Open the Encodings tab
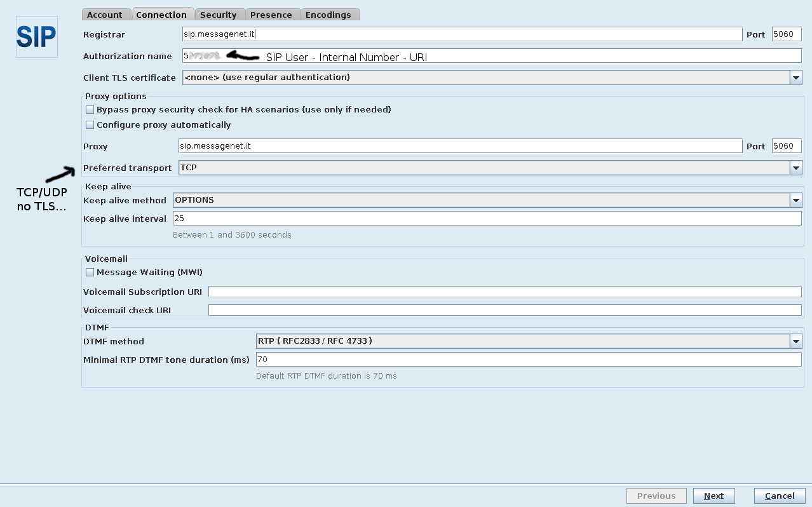This screenshot has width=812, height=507. click(x=328, y=15)
